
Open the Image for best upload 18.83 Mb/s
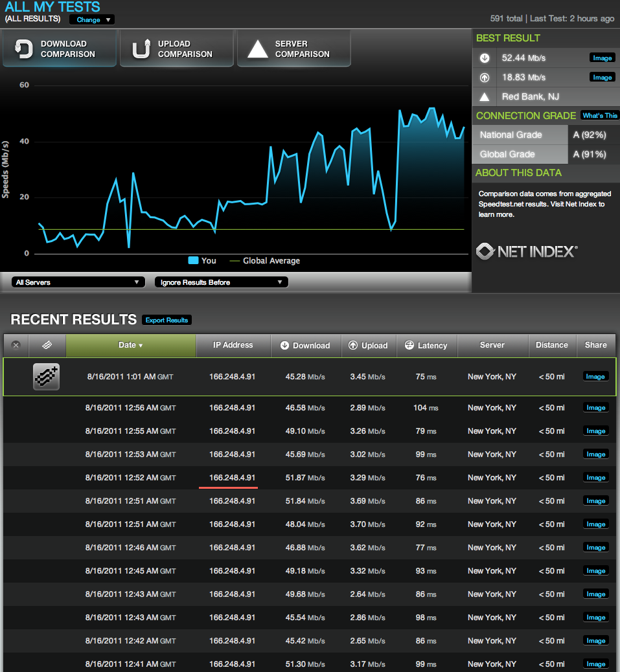603,77
